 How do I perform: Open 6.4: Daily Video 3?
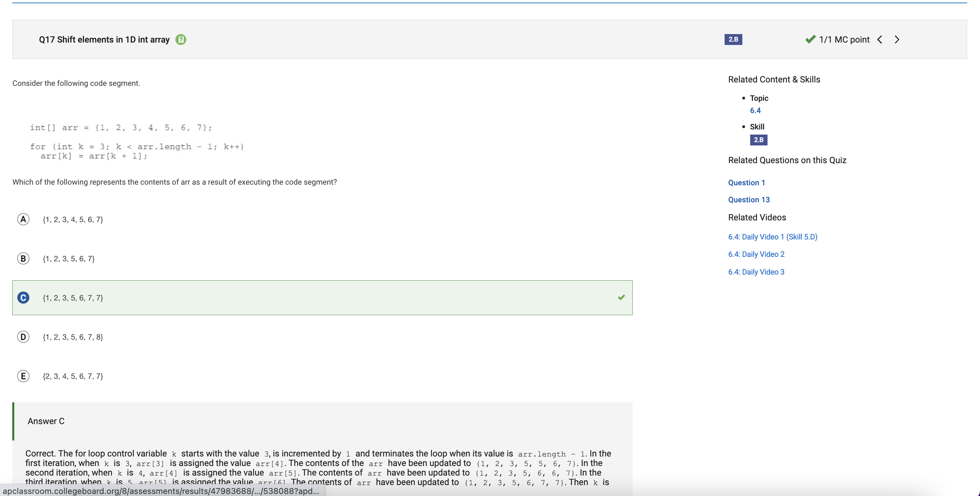click(756, 272)
